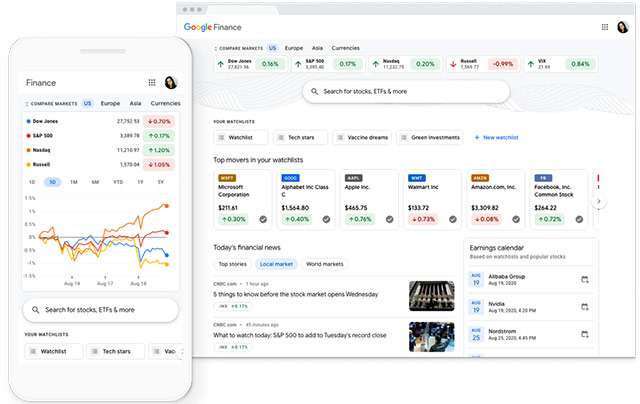This screenshot has width=640, height=404.
Task: Select 1M chart range on phone
Action: (74, 182)
